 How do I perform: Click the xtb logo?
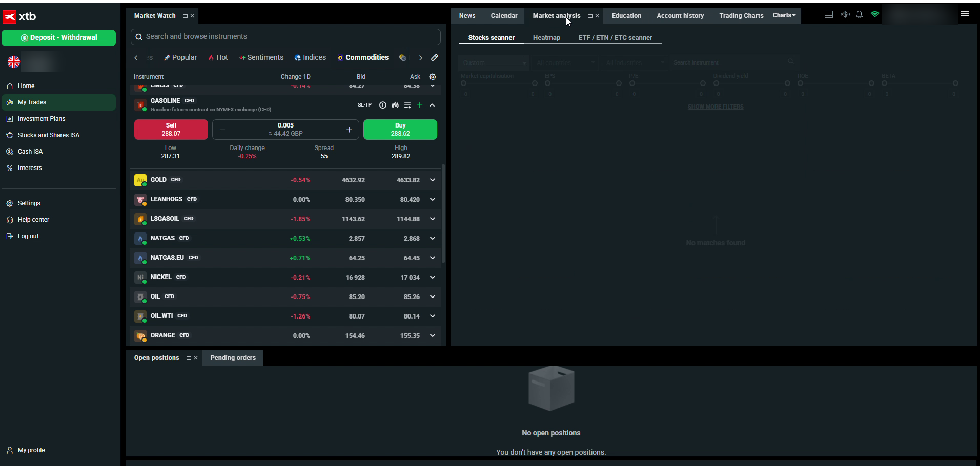click(20, 17)
